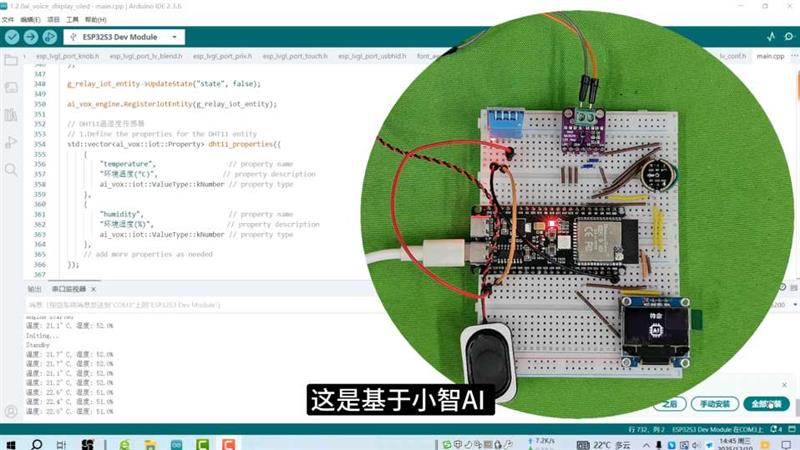The height and width of the screenshot is (450, 800).
Task: Click the 手动安装 button
Action: point(718,404)
